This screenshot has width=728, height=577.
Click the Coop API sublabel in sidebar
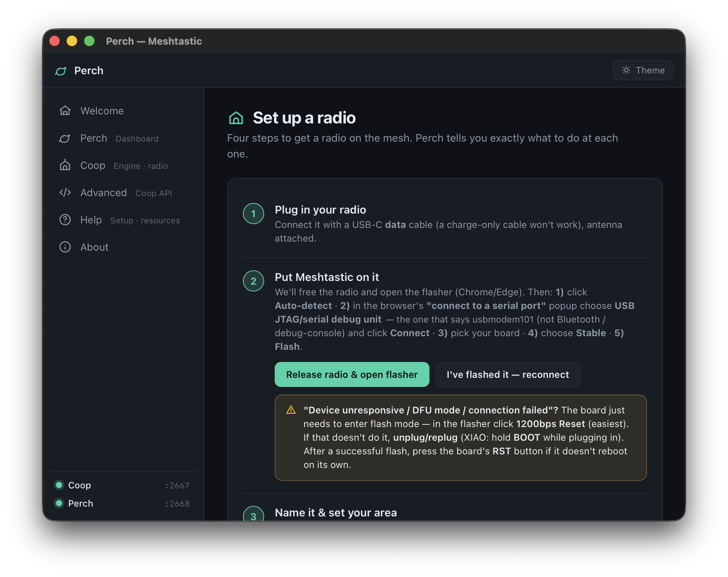154,193
